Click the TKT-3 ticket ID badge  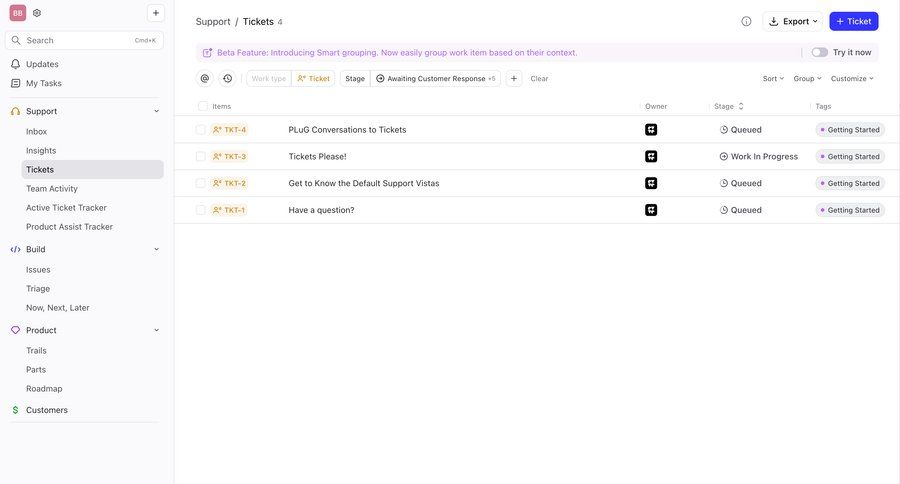[x=229, y=156]
